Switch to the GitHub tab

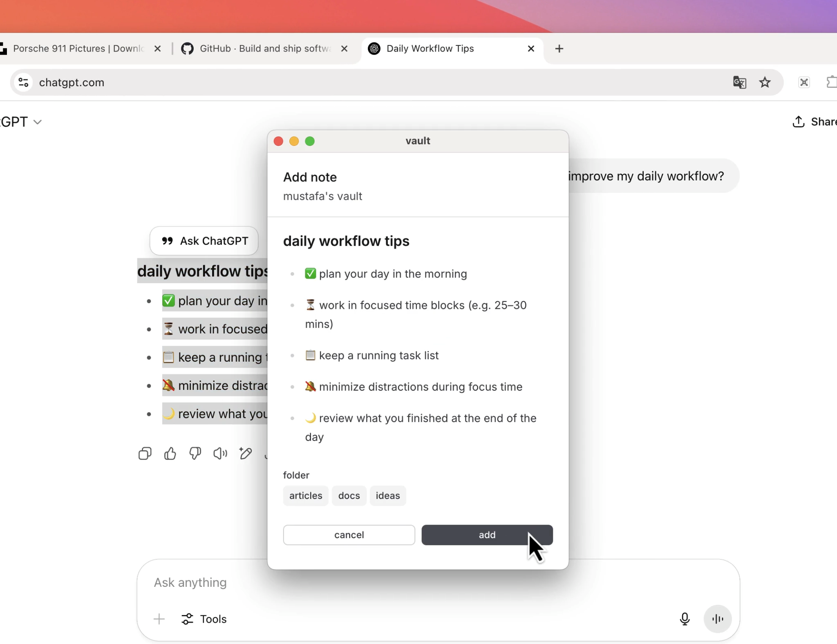pyautogui.click(x=262, y=49)
